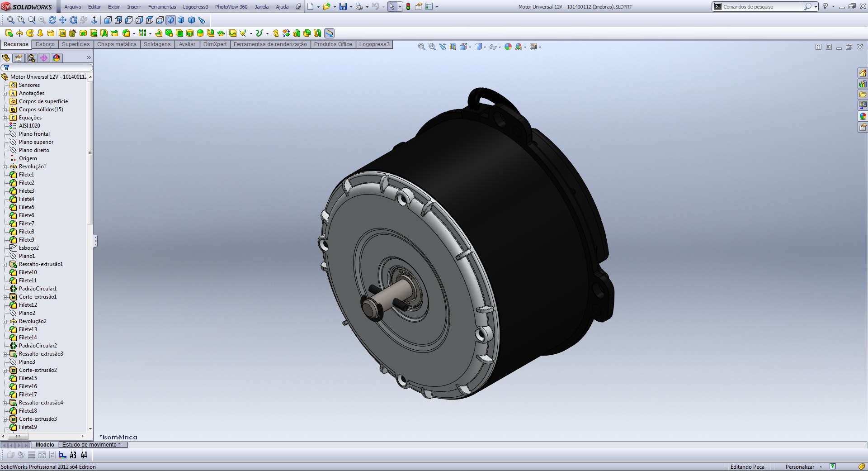Screen dimensions: 868x471
Task: Expand the Corte-extrusão1 feature node
Action: (5, 297)
